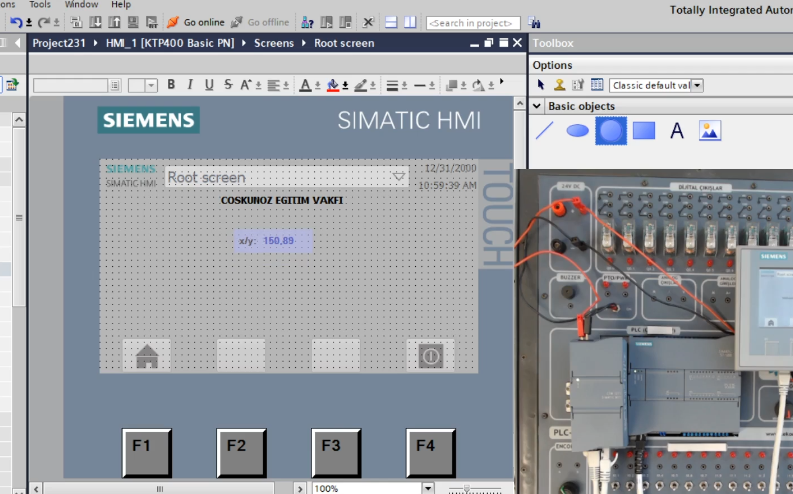
Task: Select the Circle basic object
Action: (610, 130)
